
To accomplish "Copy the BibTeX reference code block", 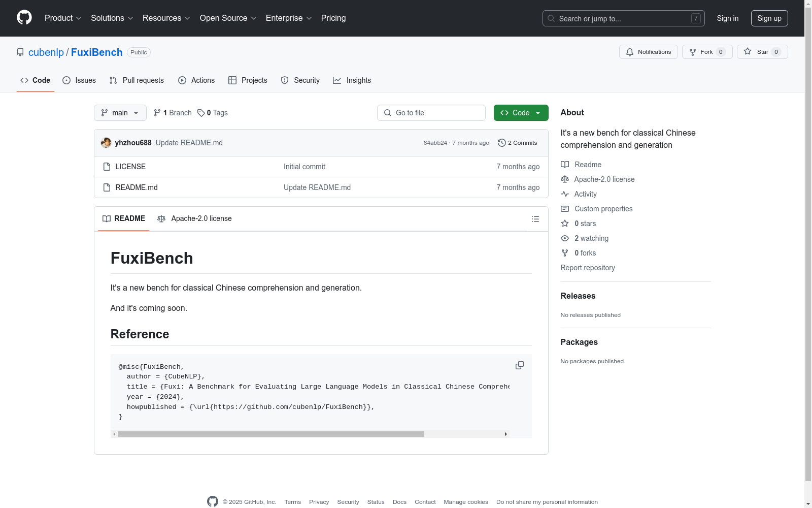I will pyautogui.click(x=520, y=365).
